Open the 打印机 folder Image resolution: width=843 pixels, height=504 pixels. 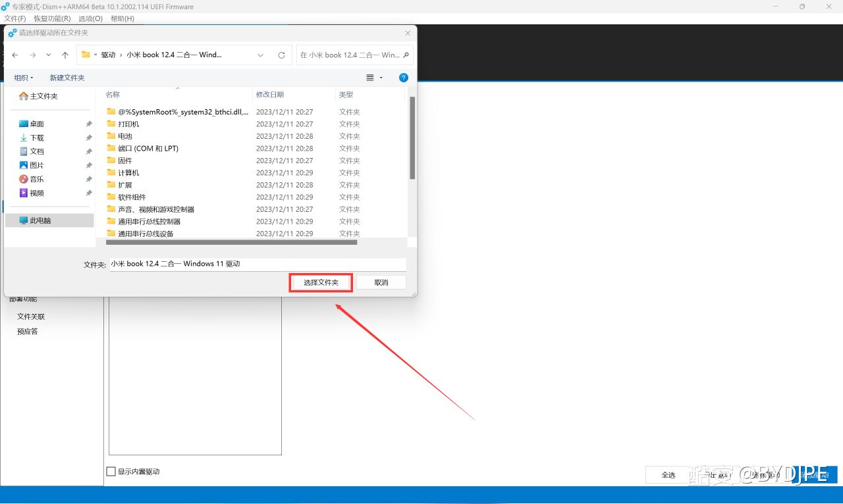click(x=128, y=124)
